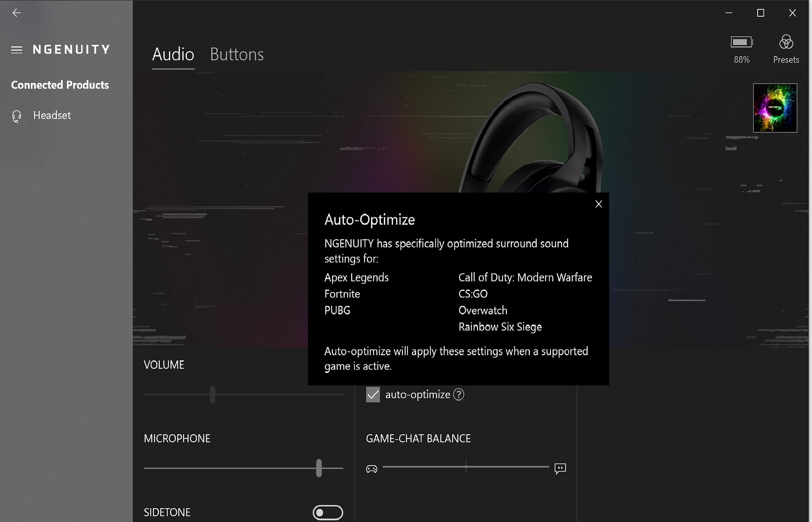Select Headset under Connected Products
The image size is (812, 522).
52,115
